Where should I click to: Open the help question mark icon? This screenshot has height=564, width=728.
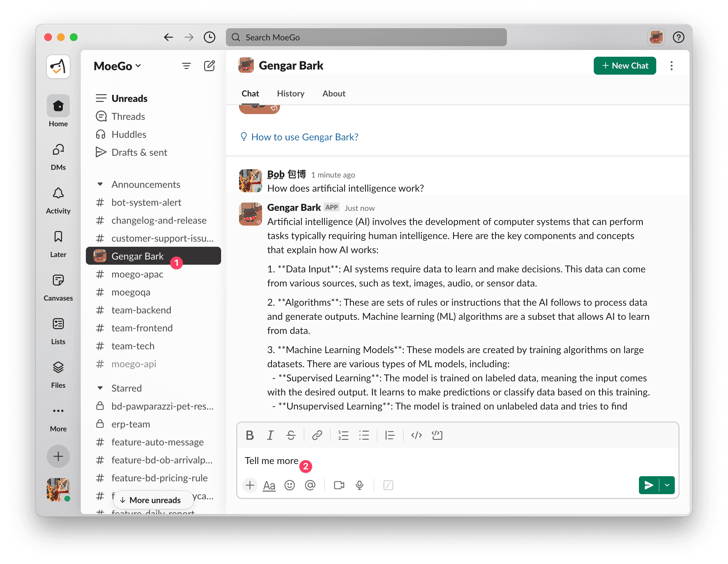pos(678,37)
